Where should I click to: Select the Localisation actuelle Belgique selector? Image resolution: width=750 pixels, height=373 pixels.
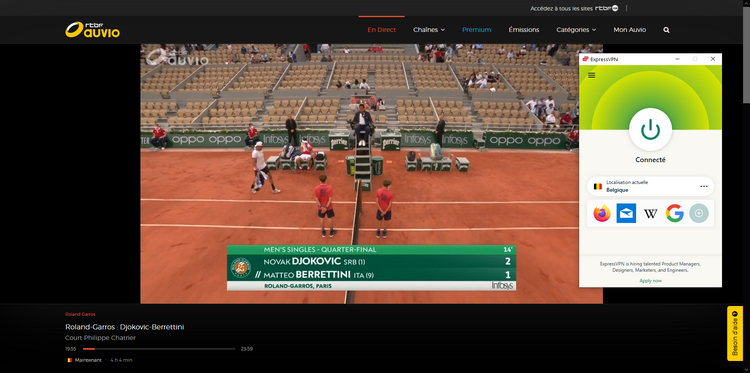click(x=651, y=186)
